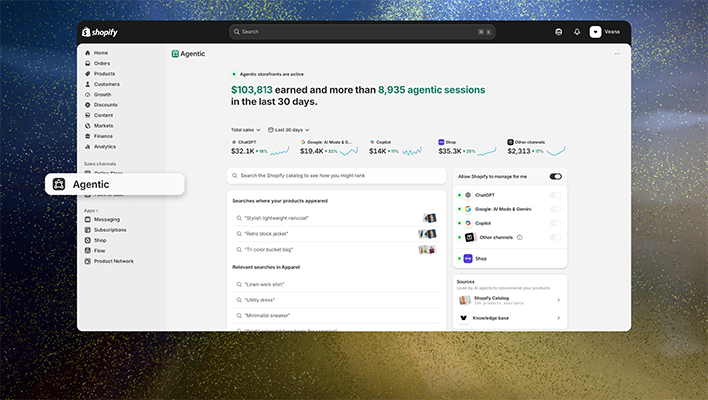This screenshot has height=400, width=708.
Task: Click the Product Network app icon
Action: tap(88, 261)
